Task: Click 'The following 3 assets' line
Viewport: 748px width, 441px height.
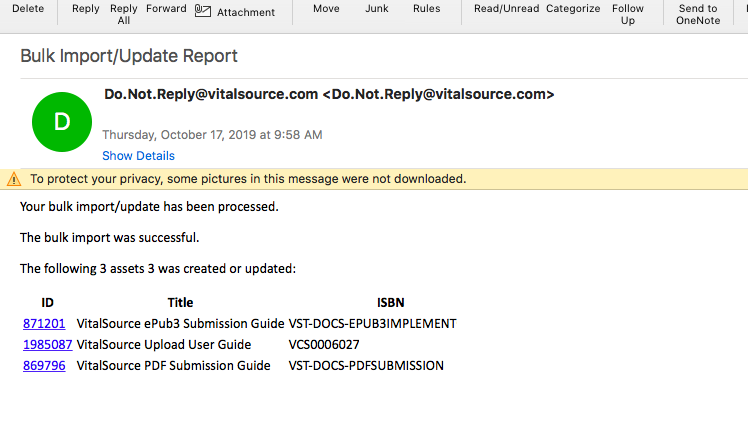Action: [158, 269]
